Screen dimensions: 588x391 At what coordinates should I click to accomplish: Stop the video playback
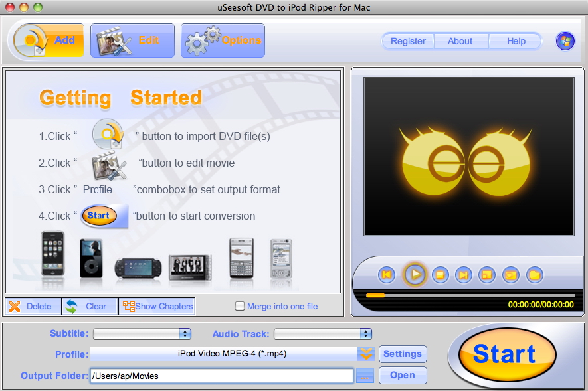(x=441, y=275)
